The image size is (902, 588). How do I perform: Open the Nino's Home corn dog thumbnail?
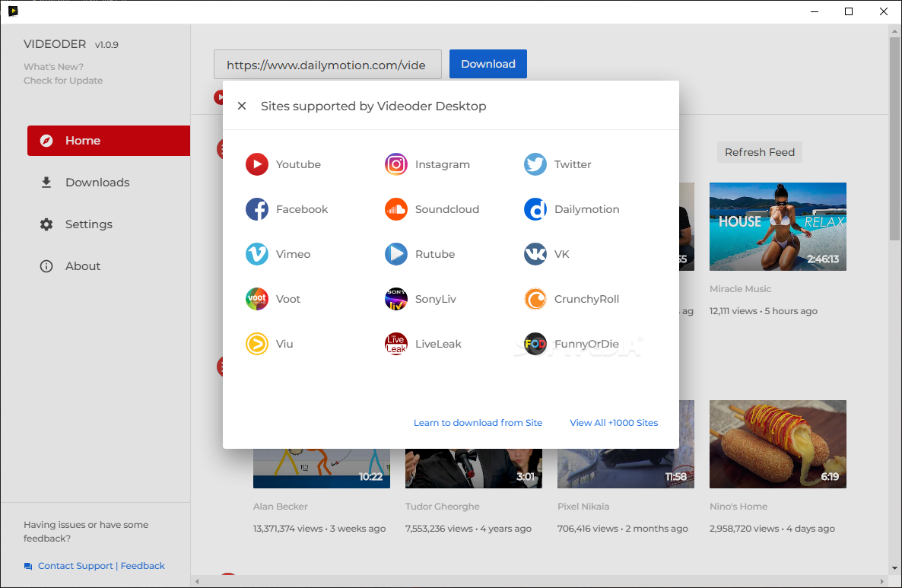pyautogui.click(x=778, y=444)
